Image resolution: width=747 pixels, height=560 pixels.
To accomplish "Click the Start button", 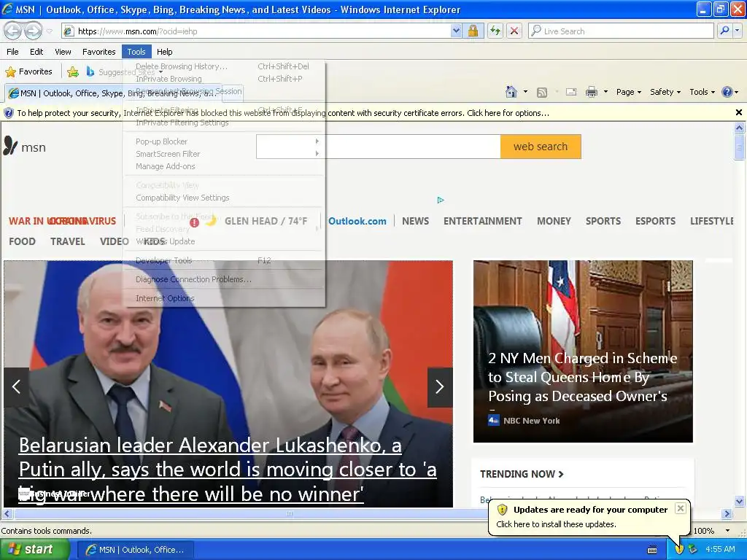I will coord(35,549).
